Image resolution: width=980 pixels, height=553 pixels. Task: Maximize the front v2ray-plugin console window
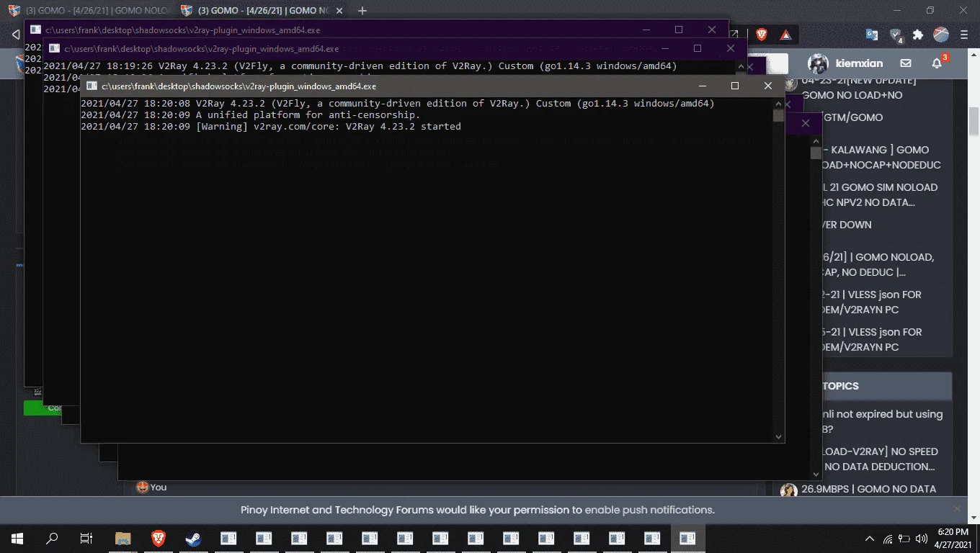click(x=735, y=86)
